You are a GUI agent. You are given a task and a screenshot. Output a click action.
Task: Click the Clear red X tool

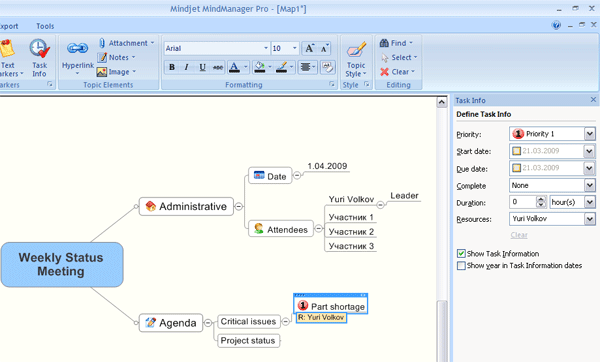[x=385, y=72]
